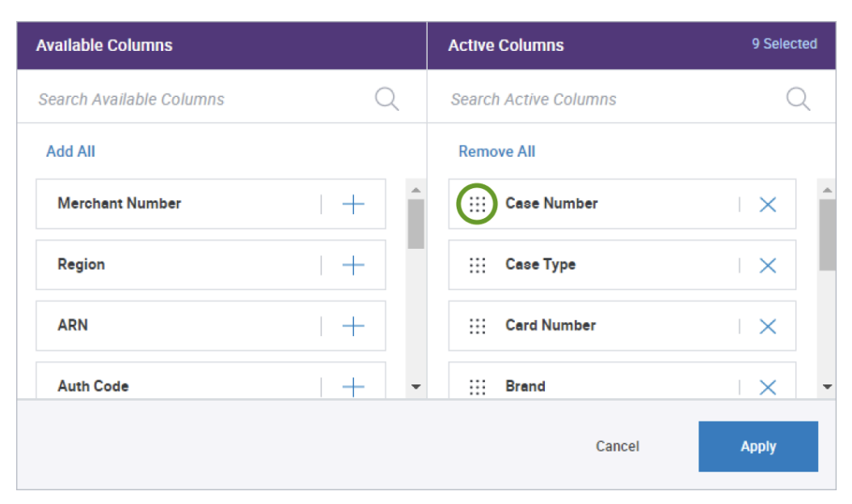Click search icon in Active Columns
The image size is (852, 504).
[798, 99]
